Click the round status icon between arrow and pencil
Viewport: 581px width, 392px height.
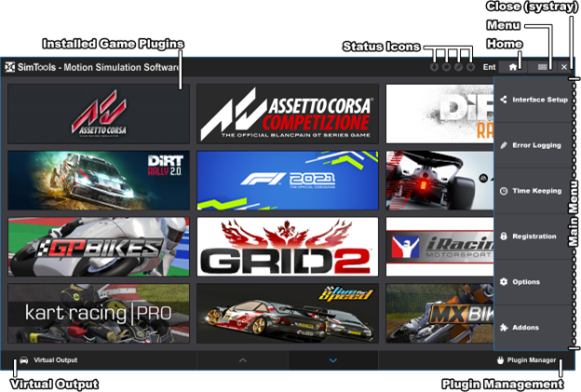[447, 67]
